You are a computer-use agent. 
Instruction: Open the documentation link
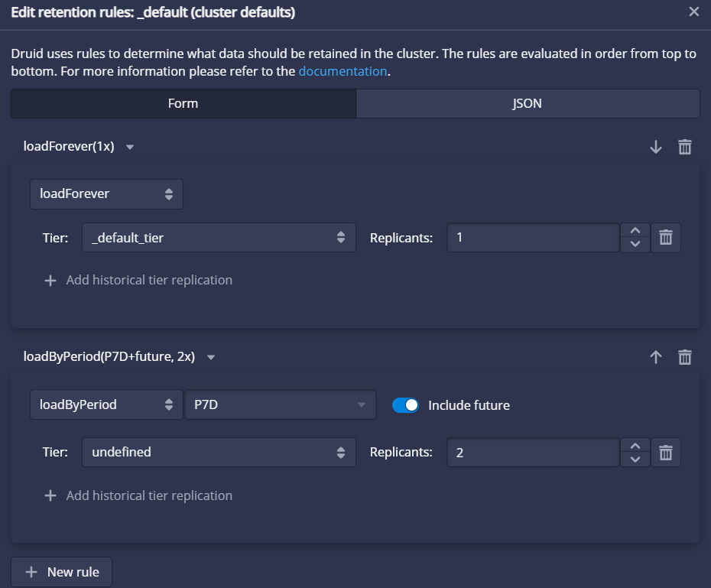[343, 72]
